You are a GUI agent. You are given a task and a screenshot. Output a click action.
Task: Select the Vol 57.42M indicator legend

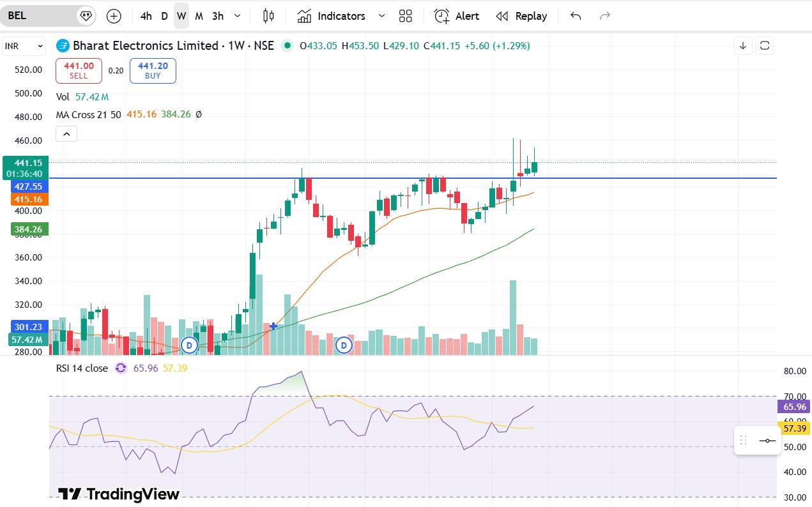[82, 97]
